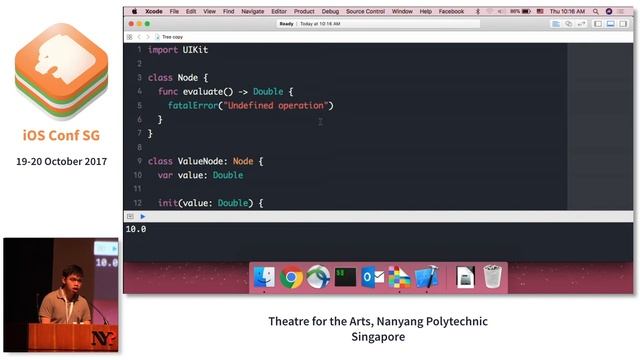The width and height of the screenshot is (640, 360).
Task: Open the Help menu
Action: coord(426,11)
